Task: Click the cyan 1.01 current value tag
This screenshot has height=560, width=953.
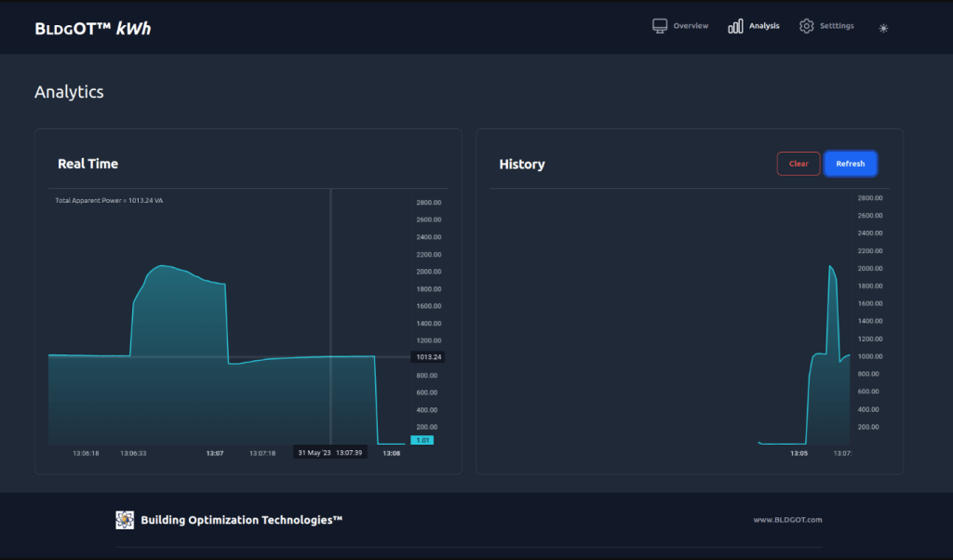Action: pos(422,441)
